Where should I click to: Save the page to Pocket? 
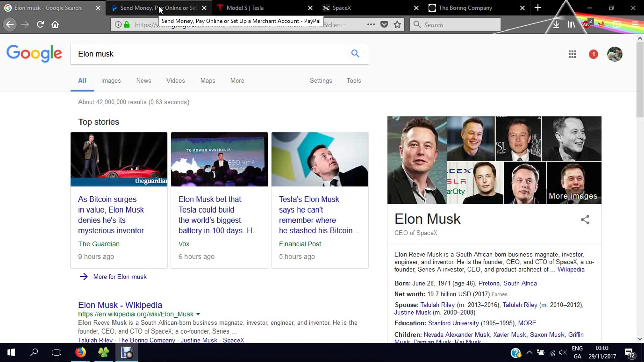coord(384,24)
